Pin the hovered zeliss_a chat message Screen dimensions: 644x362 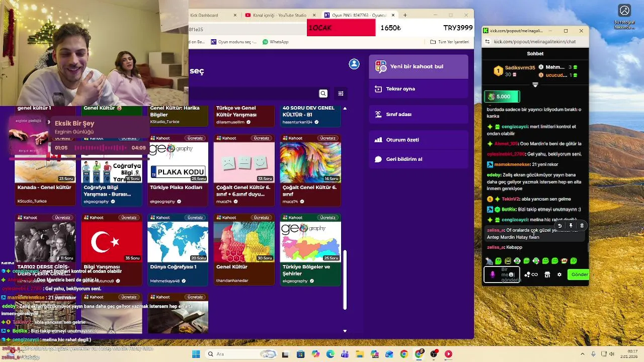[571, 226]
